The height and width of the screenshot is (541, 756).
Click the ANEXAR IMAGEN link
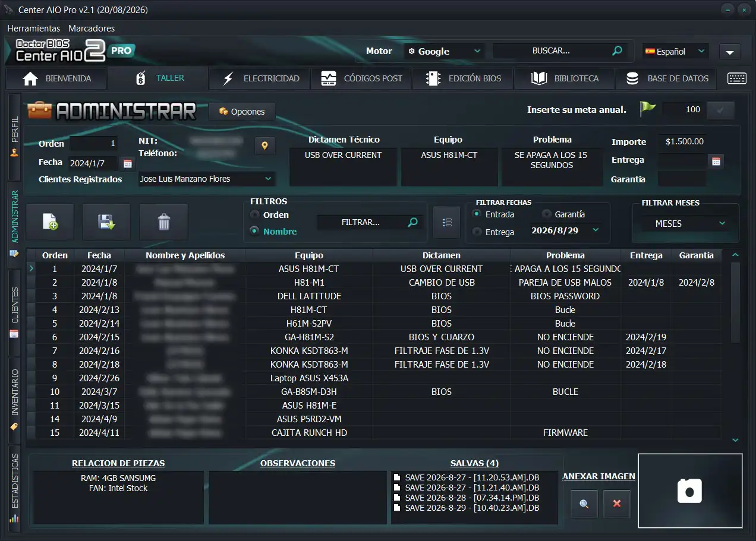pyautogui.click(x=598, y=476)
